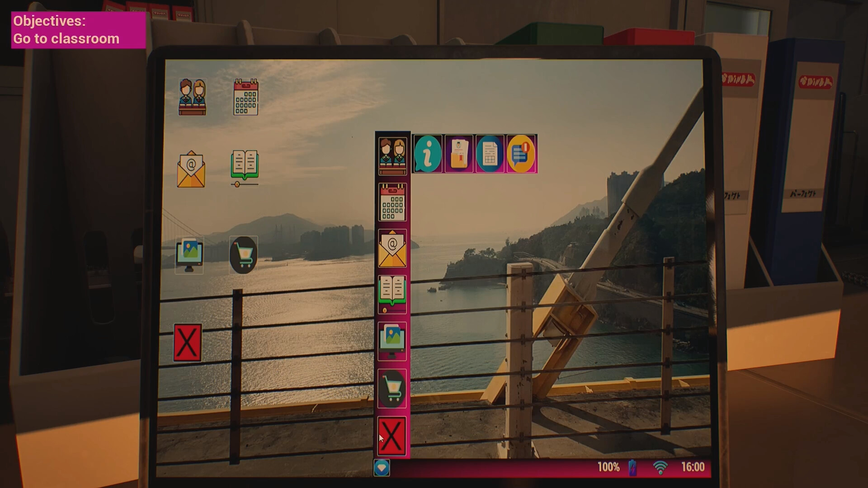Open the Photo gallery desktop icon

tap(190, 254)
